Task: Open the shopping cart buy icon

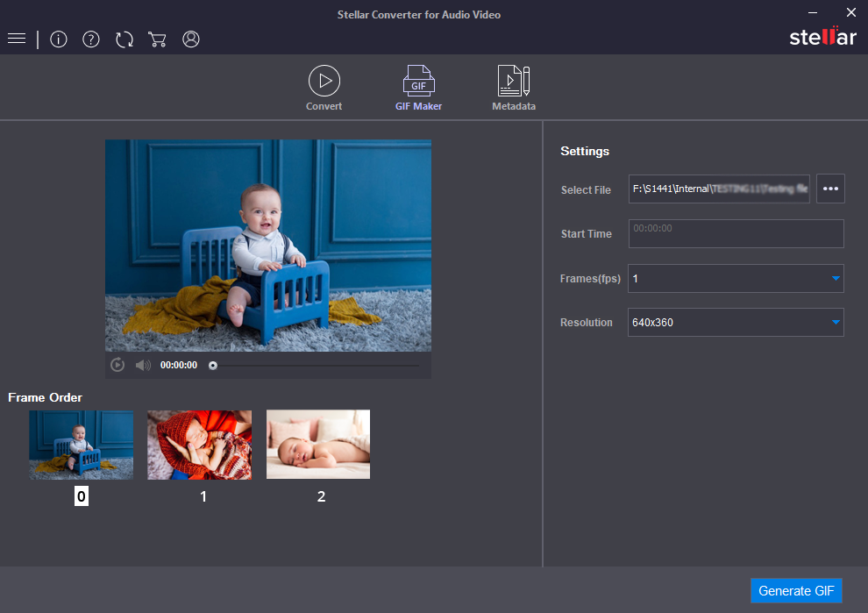Action: click(157, 39)
